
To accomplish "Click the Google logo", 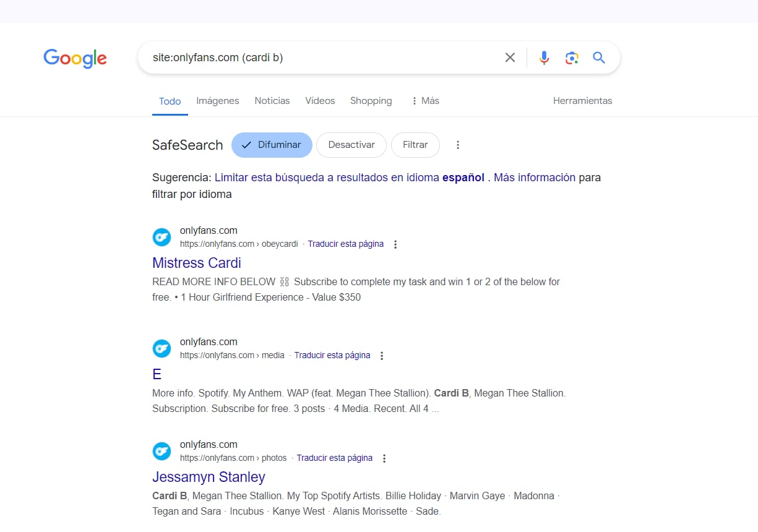I will (x=75, y=58).
